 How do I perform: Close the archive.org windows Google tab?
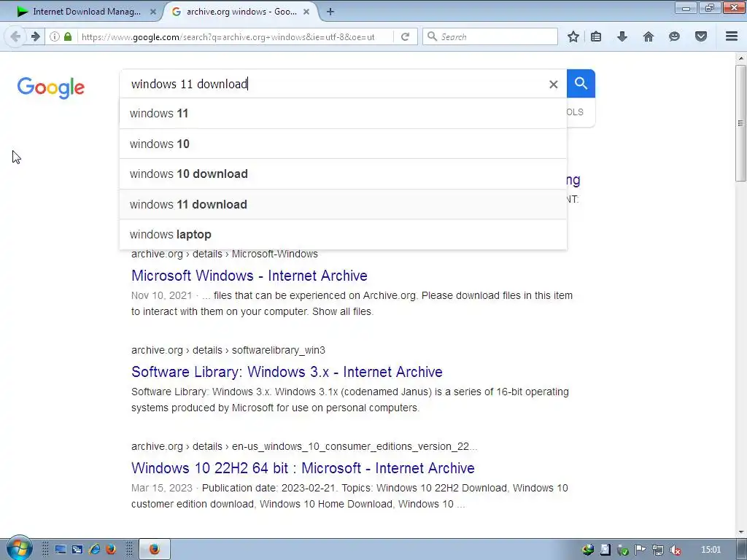coord(307,12)
